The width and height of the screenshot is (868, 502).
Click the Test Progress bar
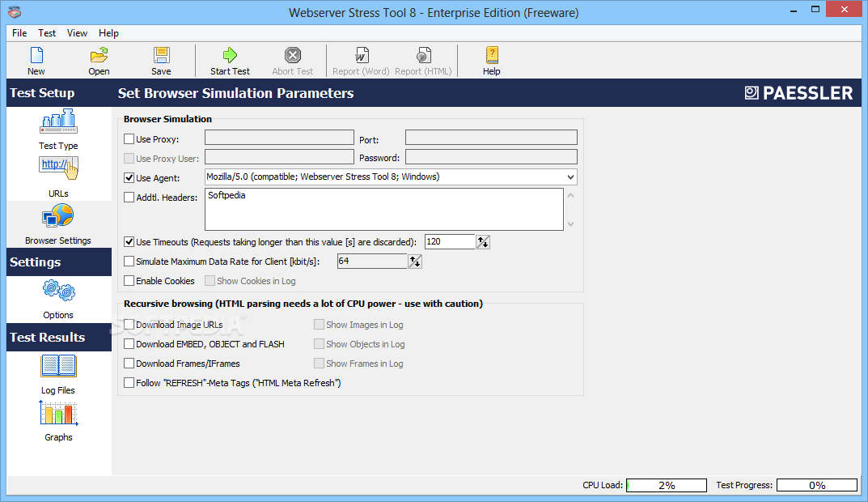click(817, 485)
